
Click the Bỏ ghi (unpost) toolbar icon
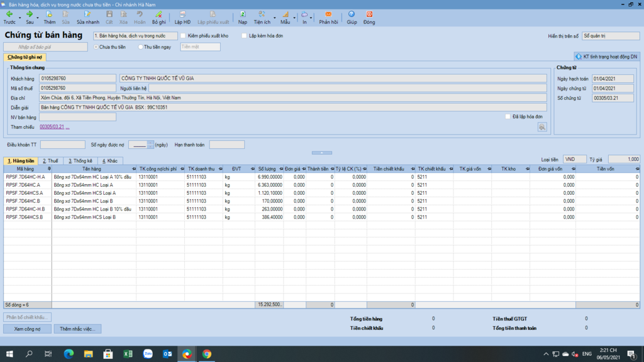pyautogui.click(x=158, y=18)
